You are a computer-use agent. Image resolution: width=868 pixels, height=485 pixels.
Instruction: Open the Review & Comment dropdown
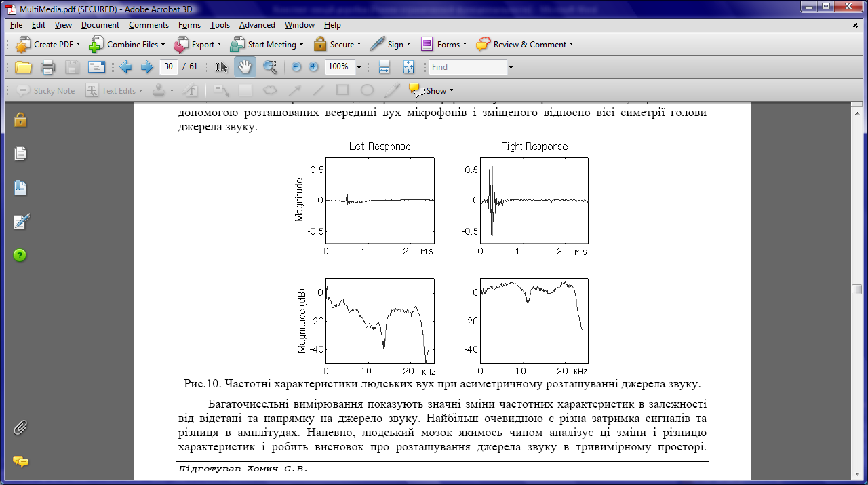524,45
